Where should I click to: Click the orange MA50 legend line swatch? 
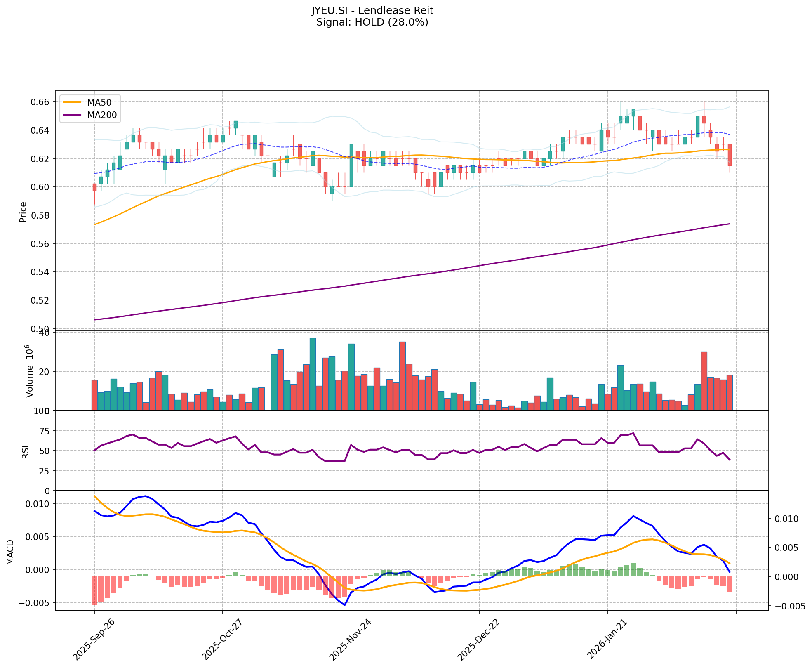click(73, 102)
